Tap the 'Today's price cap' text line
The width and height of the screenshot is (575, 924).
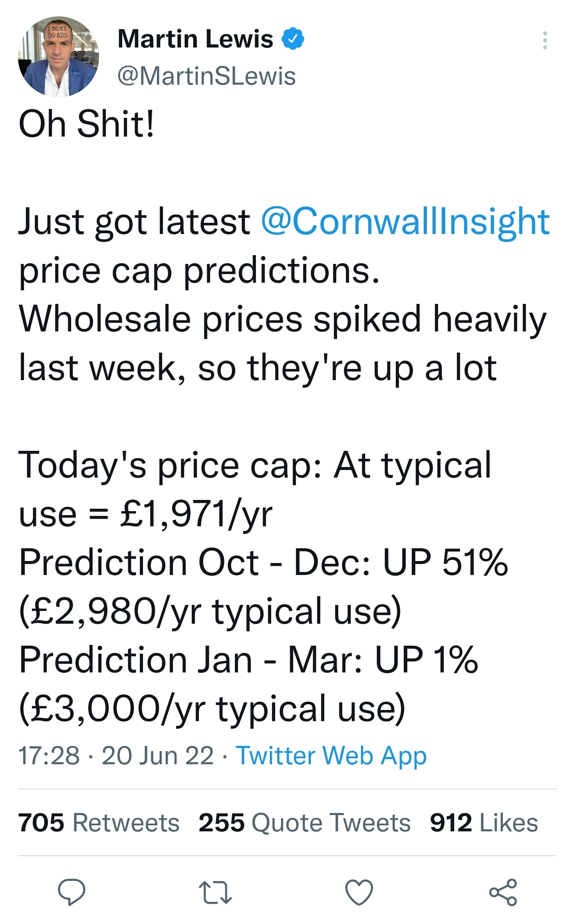tap(255, 465)
